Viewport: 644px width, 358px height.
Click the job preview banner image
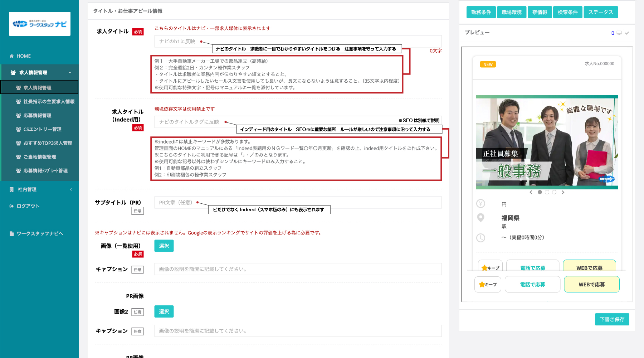pos(547,142)
